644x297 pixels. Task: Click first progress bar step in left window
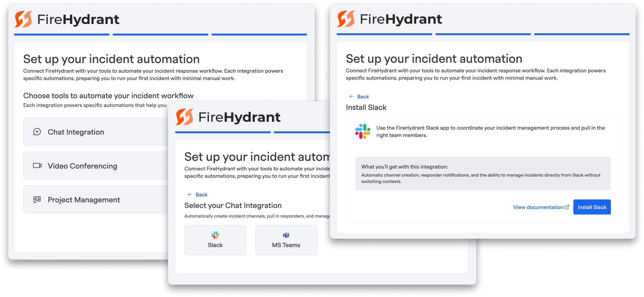(x=62, y=35)
